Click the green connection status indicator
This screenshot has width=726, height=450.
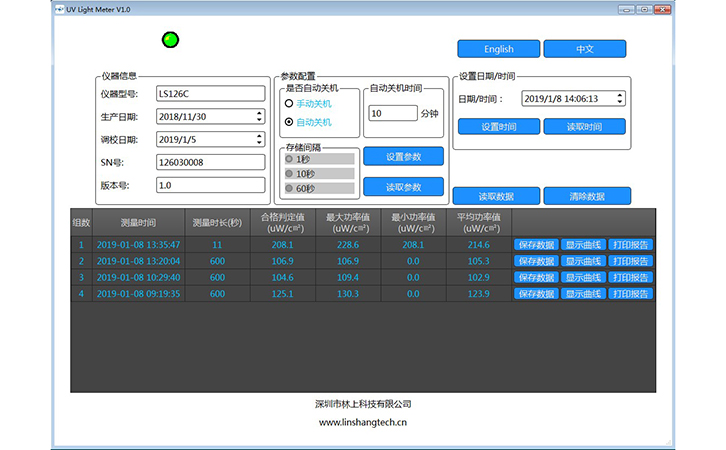[170, 40]
